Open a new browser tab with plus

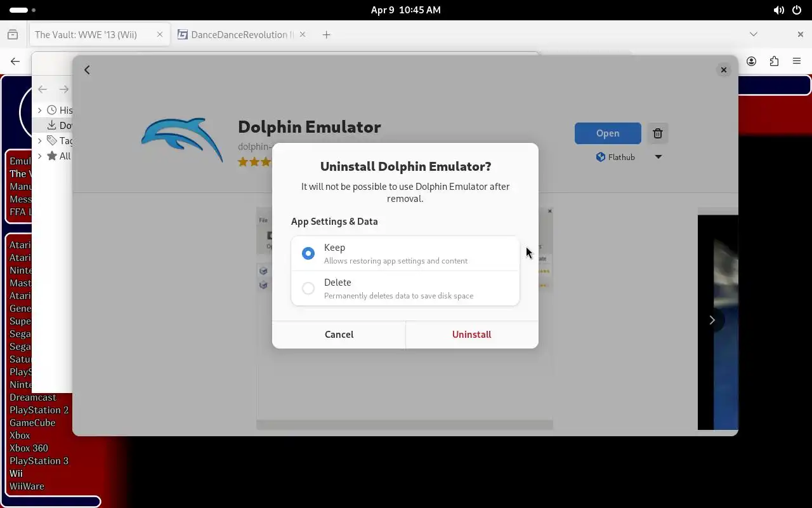[327, 35]
